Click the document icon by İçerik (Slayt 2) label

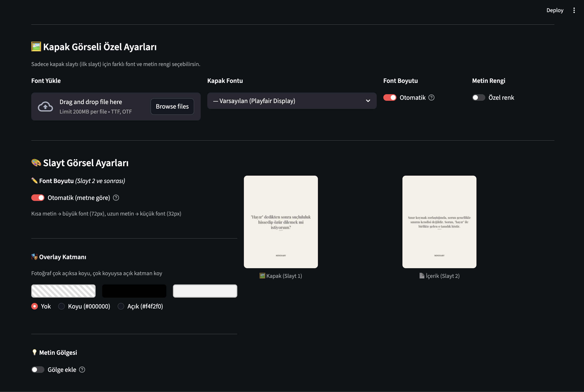click(422, 276)
